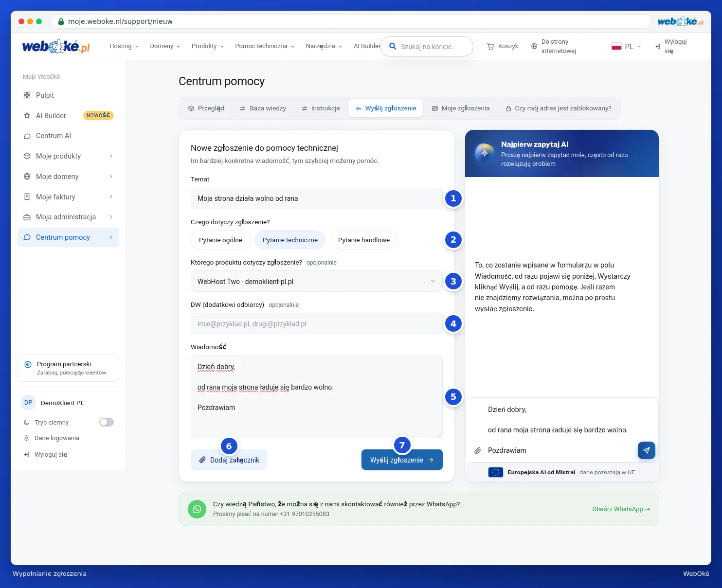
Task: Click the green WhatsApp icon
Action: tap(197, 509)
